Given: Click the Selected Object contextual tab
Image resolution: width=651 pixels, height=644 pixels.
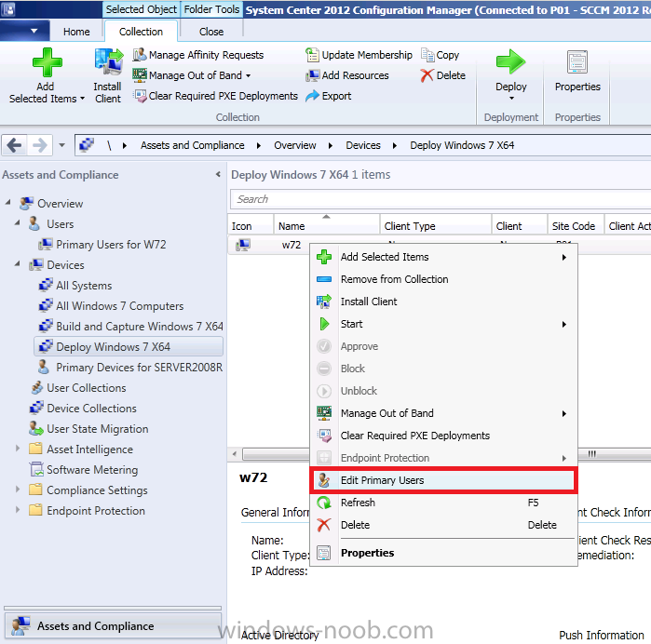Looking at the screenshot, I should pos(142,9).
